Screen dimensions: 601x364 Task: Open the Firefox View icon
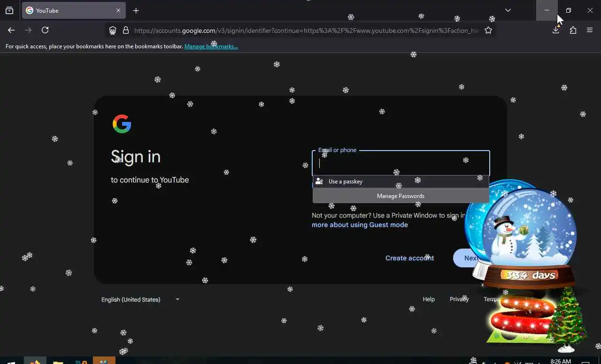9,10
